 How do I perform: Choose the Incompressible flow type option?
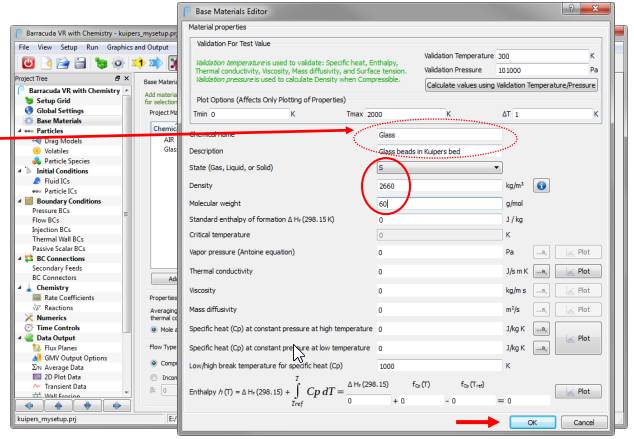click(153, 380)
